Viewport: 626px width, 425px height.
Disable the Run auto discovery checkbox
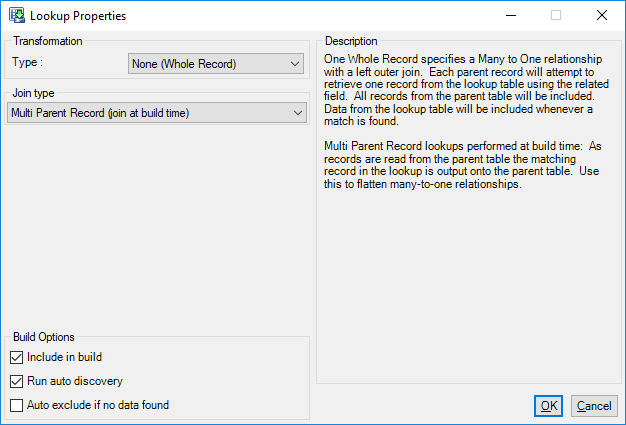(x=16, y=381)
